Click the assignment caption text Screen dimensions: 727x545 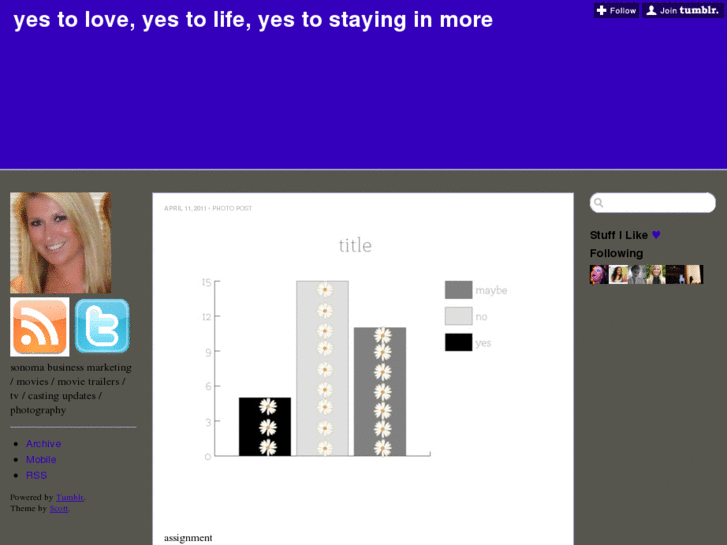click(x=188, y=538)
